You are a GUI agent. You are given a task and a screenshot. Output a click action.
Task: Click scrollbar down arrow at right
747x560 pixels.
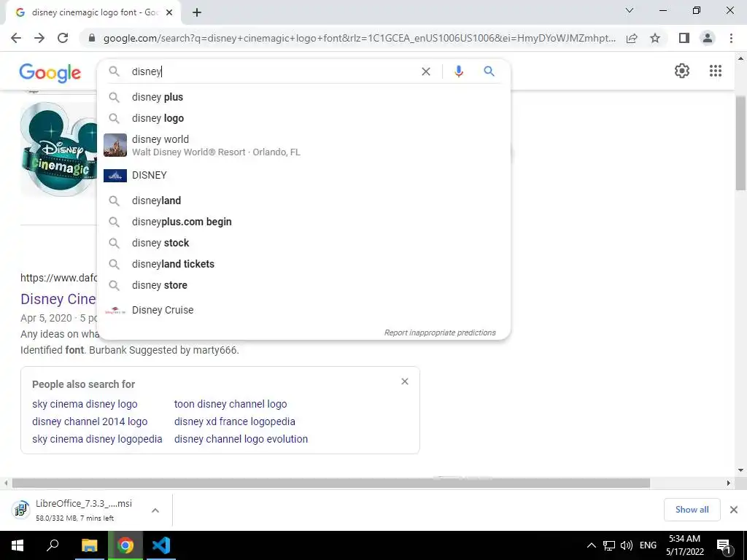click(x=741, y=470)
